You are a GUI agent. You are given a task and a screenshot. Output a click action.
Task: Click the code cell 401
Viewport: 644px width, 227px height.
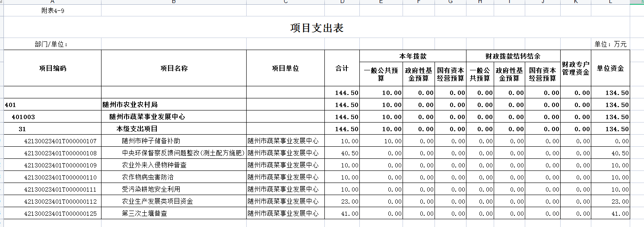tap(53, 104)
